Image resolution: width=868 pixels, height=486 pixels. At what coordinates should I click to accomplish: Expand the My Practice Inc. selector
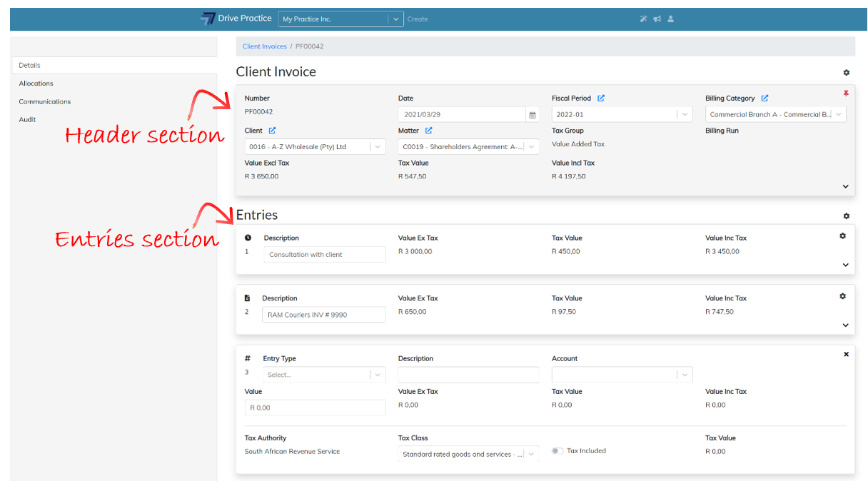[396, 19]
